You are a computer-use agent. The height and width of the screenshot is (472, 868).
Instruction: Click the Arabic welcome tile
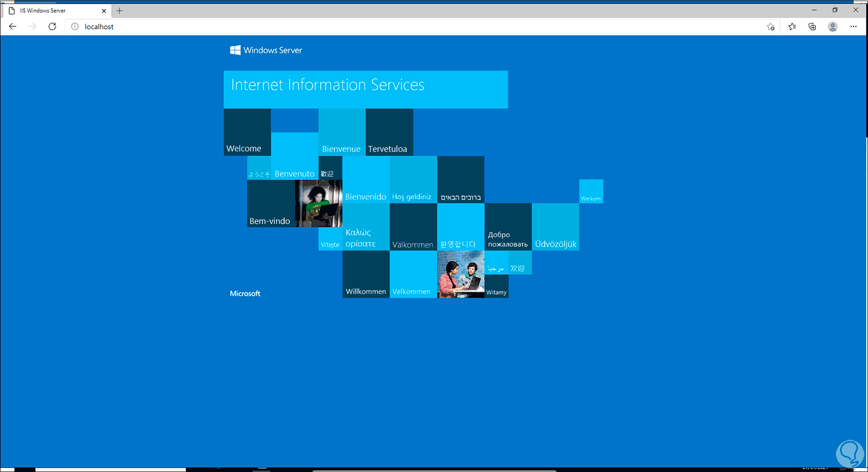coord(496,263)
